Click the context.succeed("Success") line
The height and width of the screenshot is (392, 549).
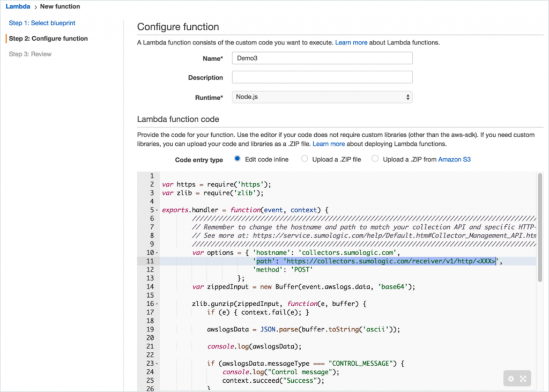point(273,381)
